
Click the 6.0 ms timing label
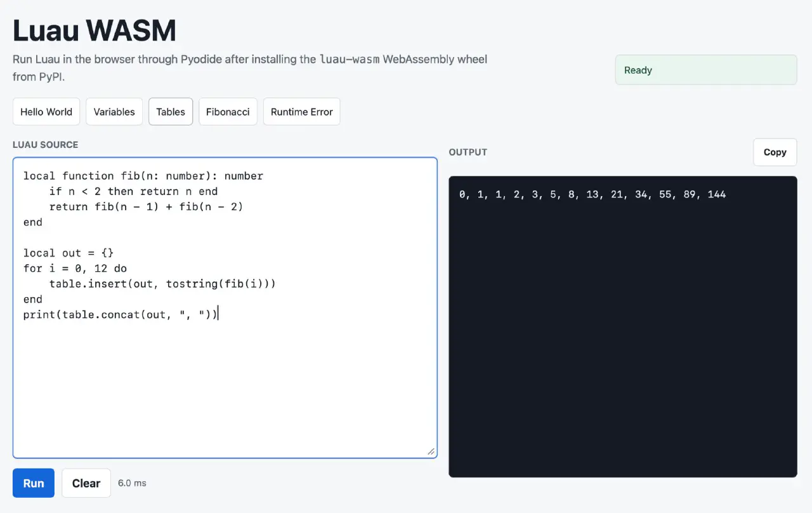coord(132,483)
